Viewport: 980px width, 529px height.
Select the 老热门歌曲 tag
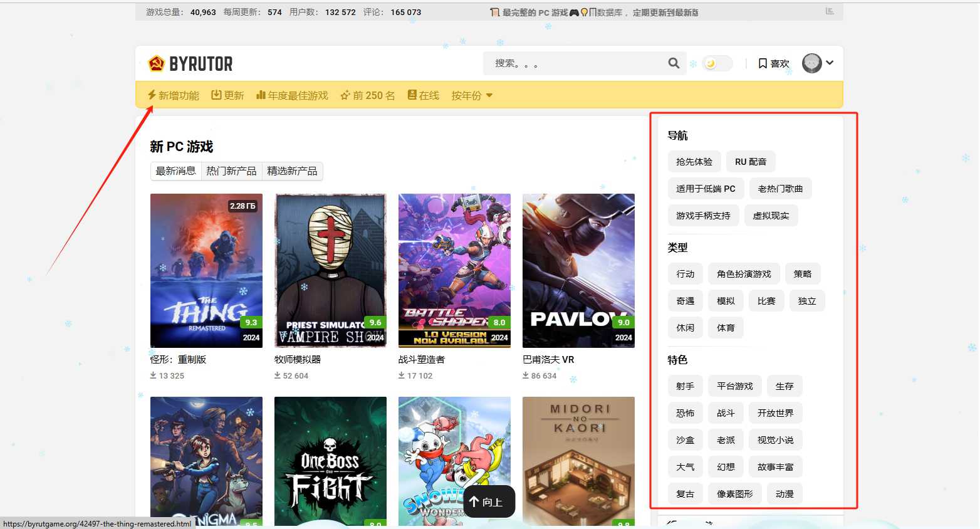[x=780, y=189]
